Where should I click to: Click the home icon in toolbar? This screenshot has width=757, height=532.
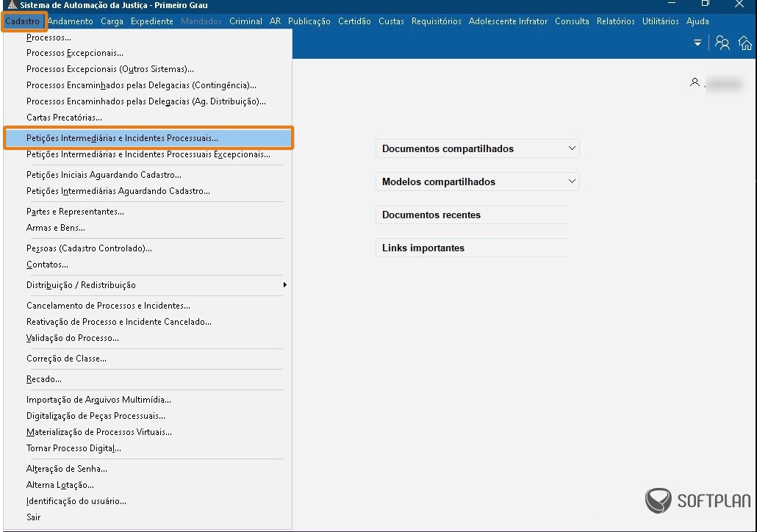[x=745, y=43]
